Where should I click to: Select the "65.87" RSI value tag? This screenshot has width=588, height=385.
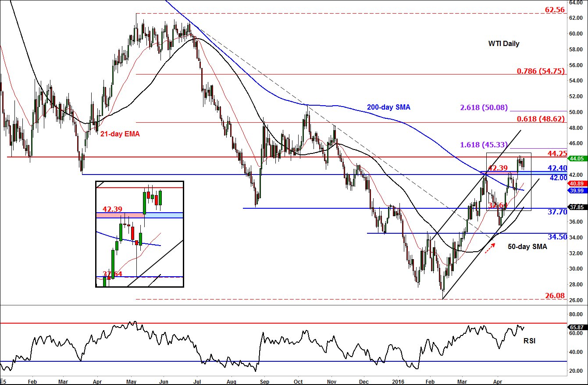pyautogui.click(x=577, y=327)
